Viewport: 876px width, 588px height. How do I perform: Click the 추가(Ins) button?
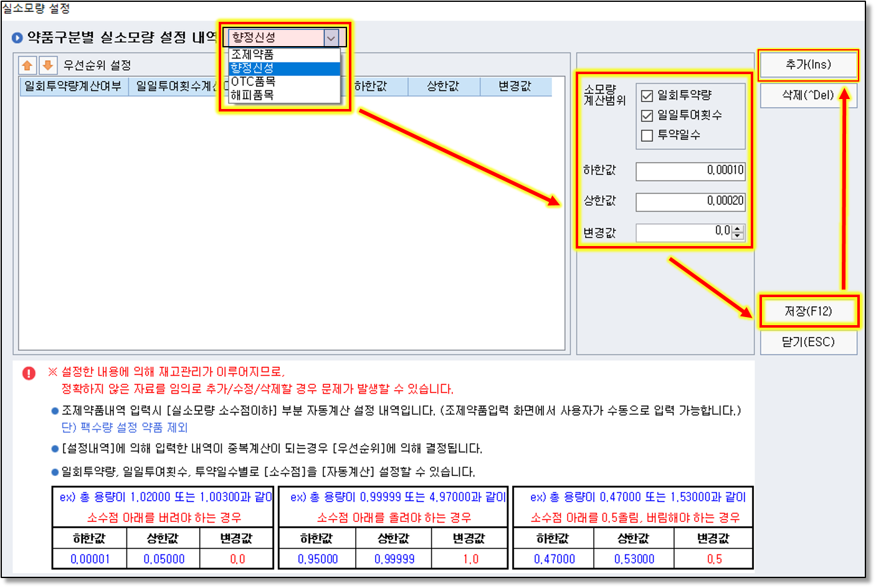[x=808, y=65]
